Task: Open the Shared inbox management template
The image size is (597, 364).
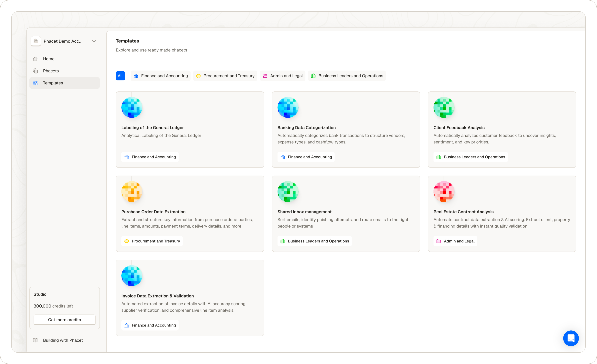Action: pyautogui.click(x=304, y=212)
